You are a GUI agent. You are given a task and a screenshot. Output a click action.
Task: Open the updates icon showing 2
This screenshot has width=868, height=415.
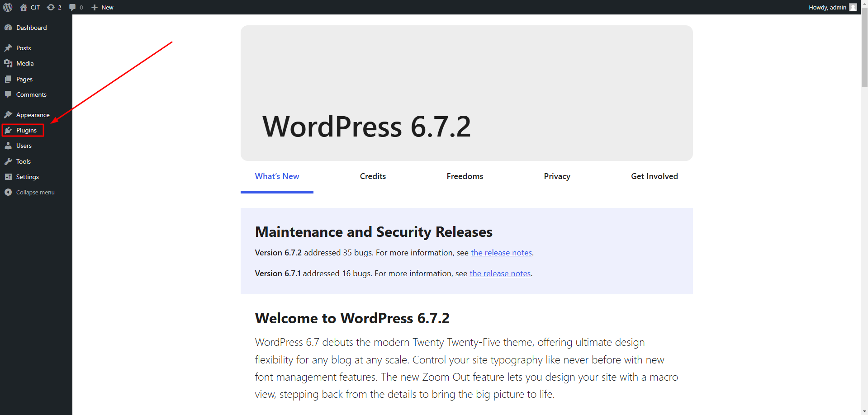[54, 7]
